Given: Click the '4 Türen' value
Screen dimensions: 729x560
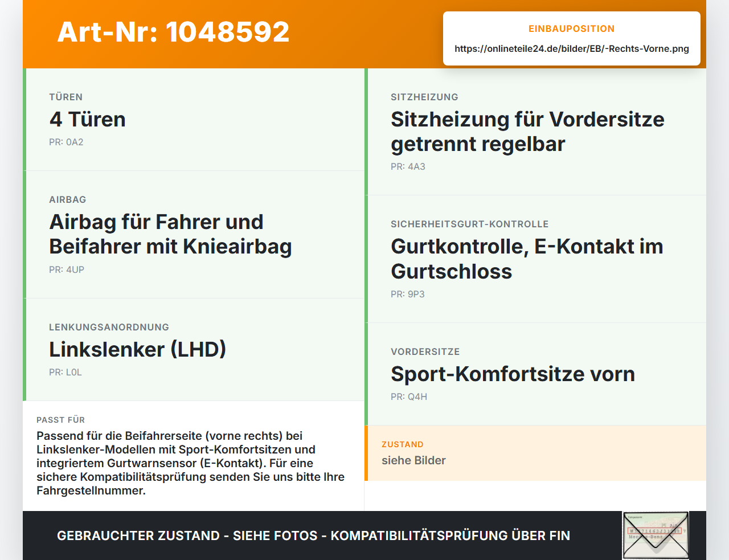Looking at the screenshot, I should point(88,119).
